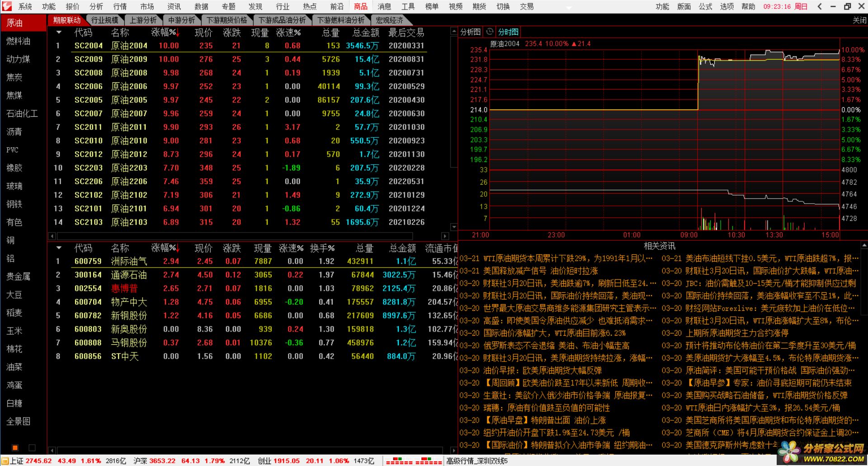Click the 创业 index in status bar
868x466 pixels.
(316, 461)
